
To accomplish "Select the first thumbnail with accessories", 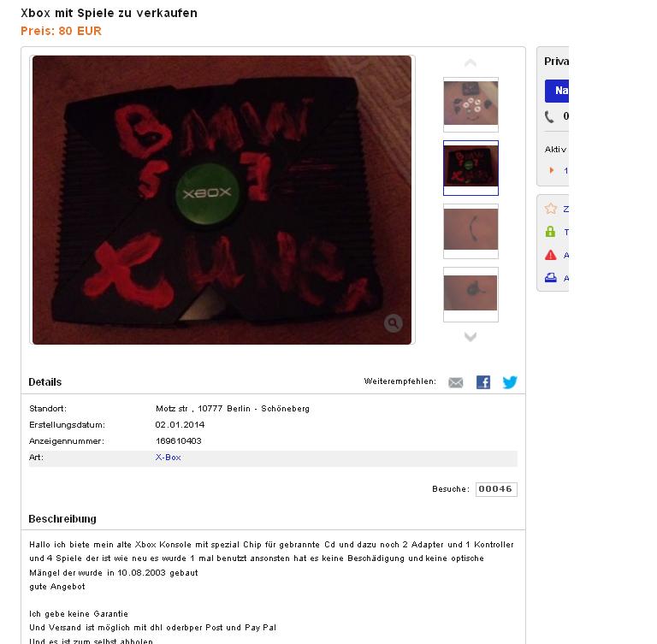I will click(x=471, y=104).
